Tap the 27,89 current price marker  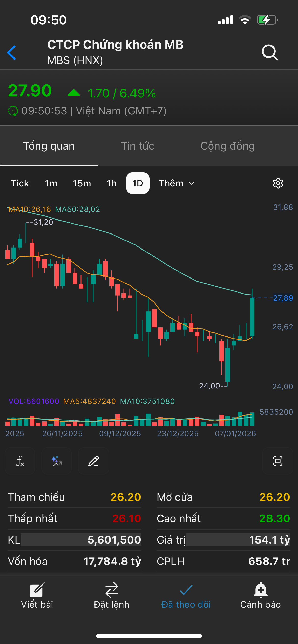(283, 298)
